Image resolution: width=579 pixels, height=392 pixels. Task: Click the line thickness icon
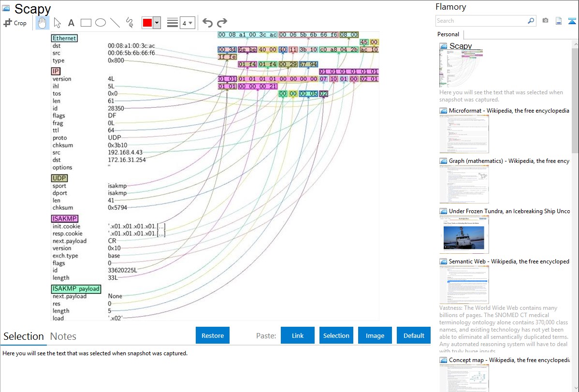173,23
